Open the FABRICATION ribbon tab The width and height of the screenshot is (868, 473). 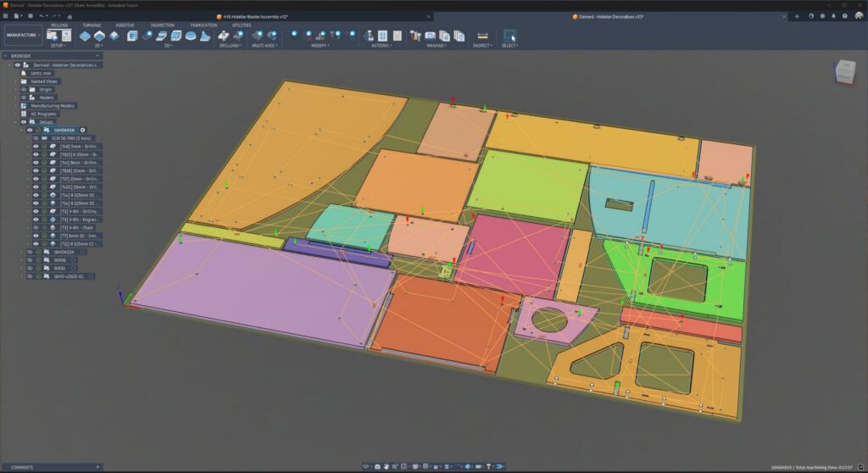203,25
